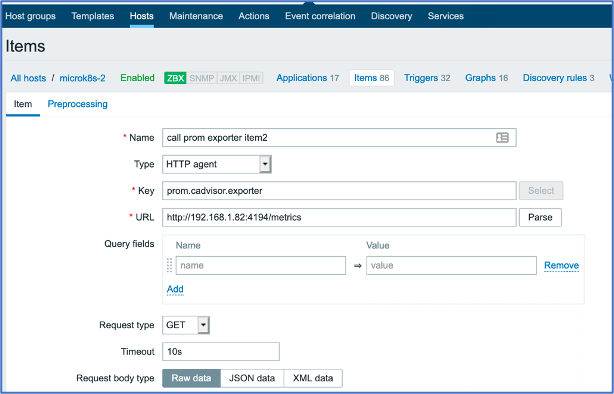Screen dimensions: 614x394
Task: Open the Event correlation menu
Action: click(320, 16)
